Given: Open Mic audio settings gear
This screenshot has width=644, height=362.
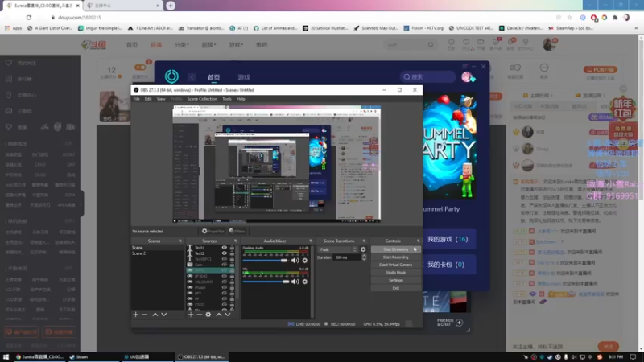Looking at the screenshot, I should [305, 282].
